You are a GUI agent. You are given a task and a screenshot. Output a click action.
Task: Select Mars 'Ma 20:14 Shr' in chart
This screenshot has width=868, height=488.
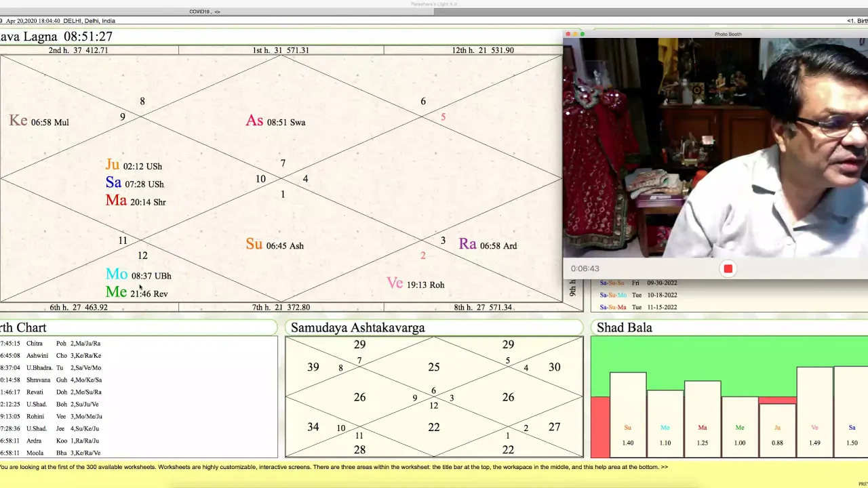136,201
